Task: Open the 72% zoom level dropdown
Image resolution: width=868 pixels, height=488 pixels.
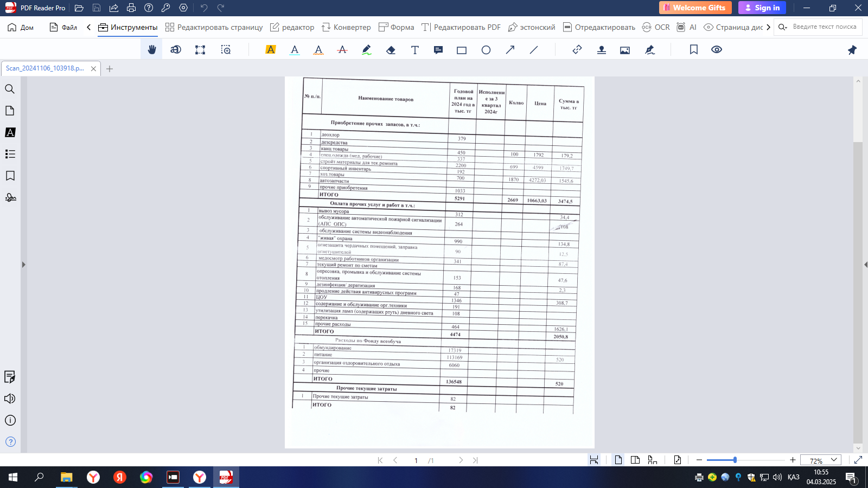Action: click(821, 460)
